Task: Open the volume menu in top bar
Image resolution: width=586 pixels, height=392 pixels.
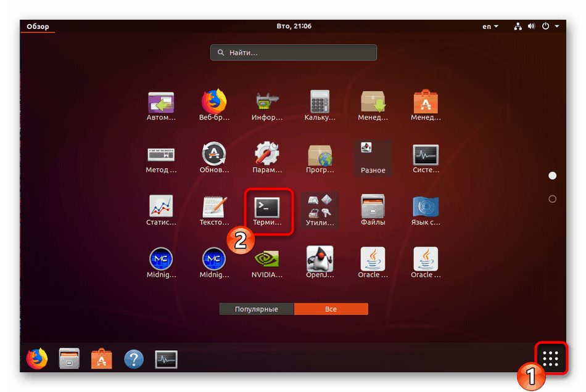Action: point(530,26)
